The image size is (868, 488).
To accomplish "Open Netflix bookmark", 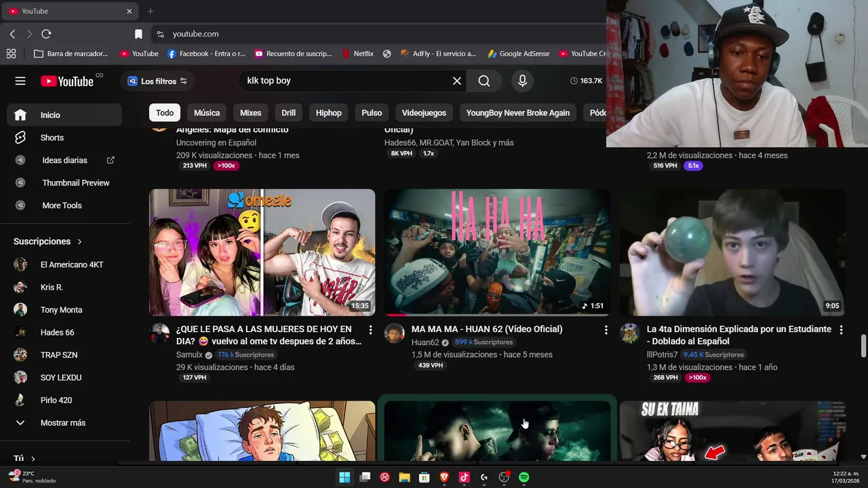I will 357,54.
